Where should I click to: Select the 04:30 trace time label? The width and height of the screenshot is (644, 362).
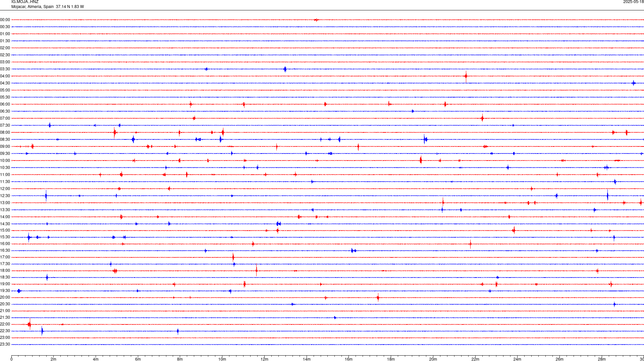click(5, 83)
